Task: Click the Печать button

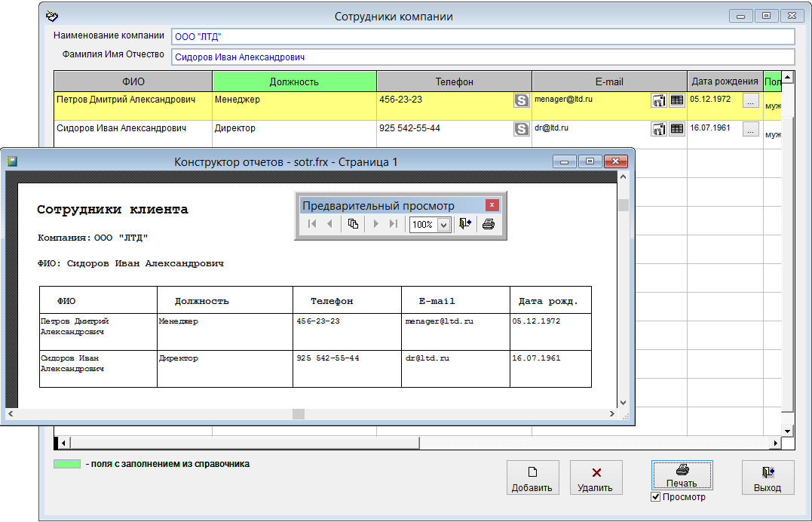Action: [x=682, y=475]
